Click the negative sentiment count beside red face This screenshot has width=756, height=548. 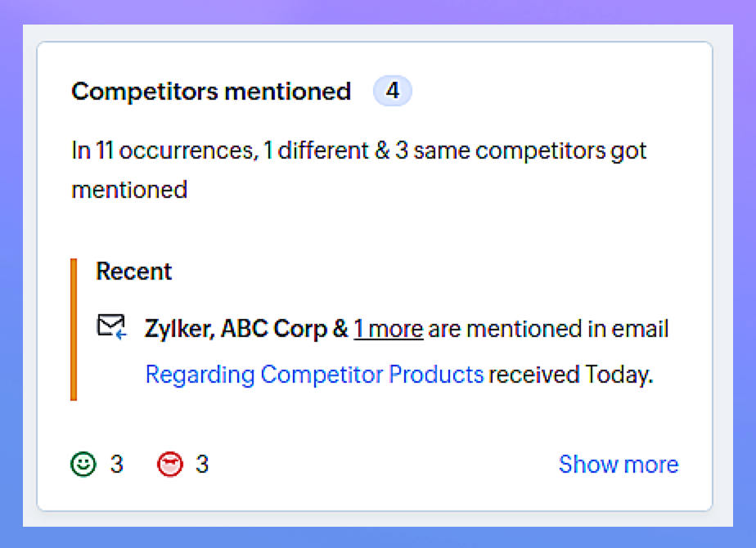[202, 465]
